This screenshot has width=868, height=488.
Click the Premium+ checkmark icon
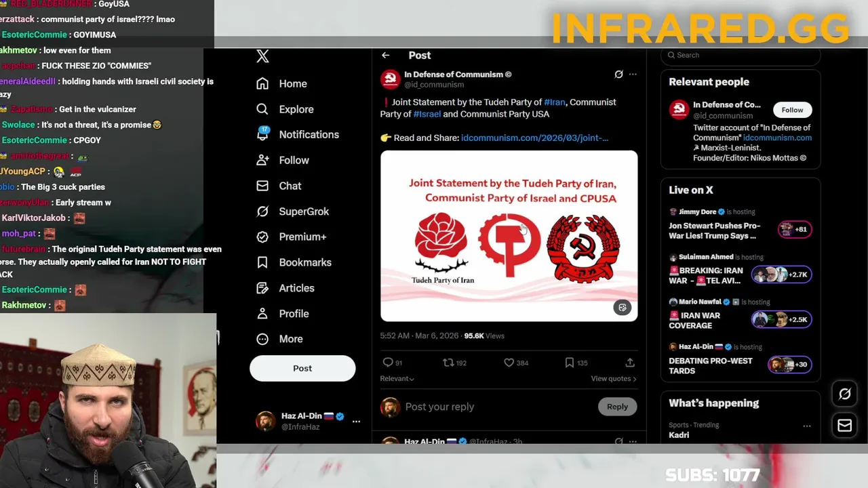click(262, 237)
